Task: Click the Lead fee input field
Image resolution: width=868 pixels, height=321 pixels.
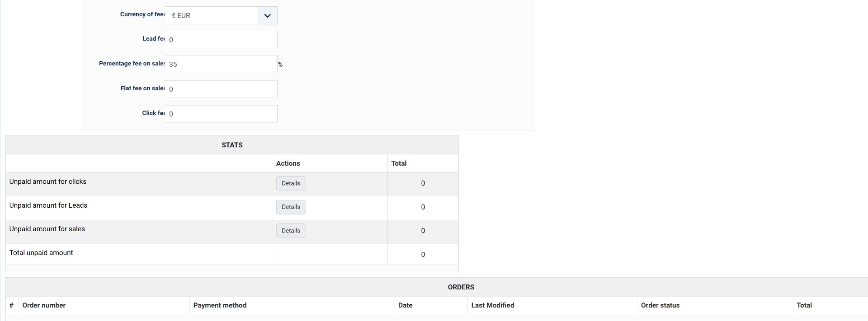Action: pos(221,40)
